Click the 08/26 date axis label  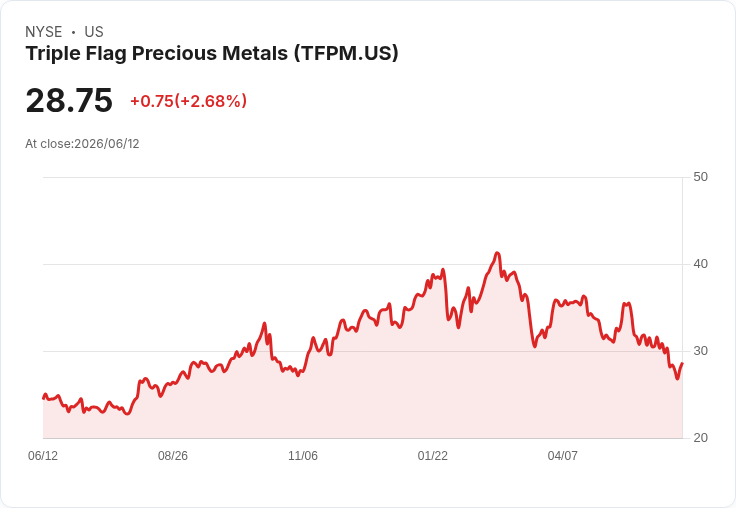click(x=173, y=455)
